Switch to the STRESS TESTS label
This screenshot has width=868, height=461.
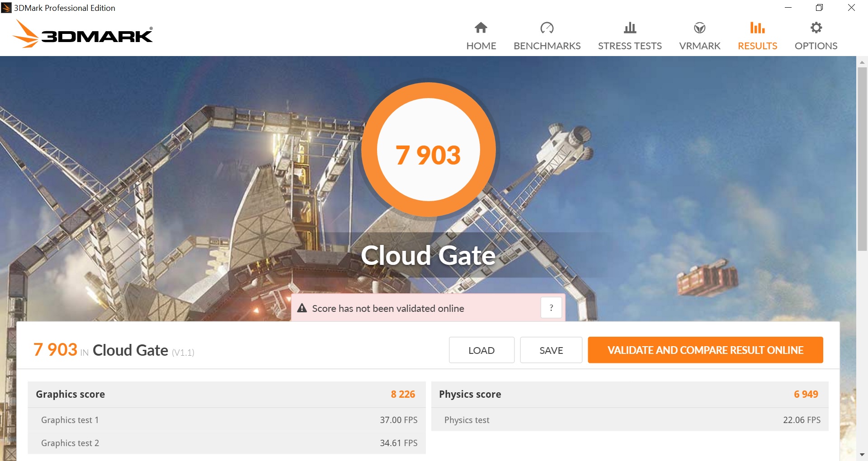click(630, 46)
